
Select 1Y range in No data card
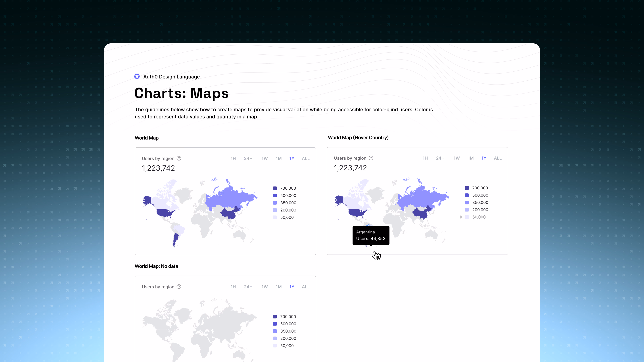point(292,287)
